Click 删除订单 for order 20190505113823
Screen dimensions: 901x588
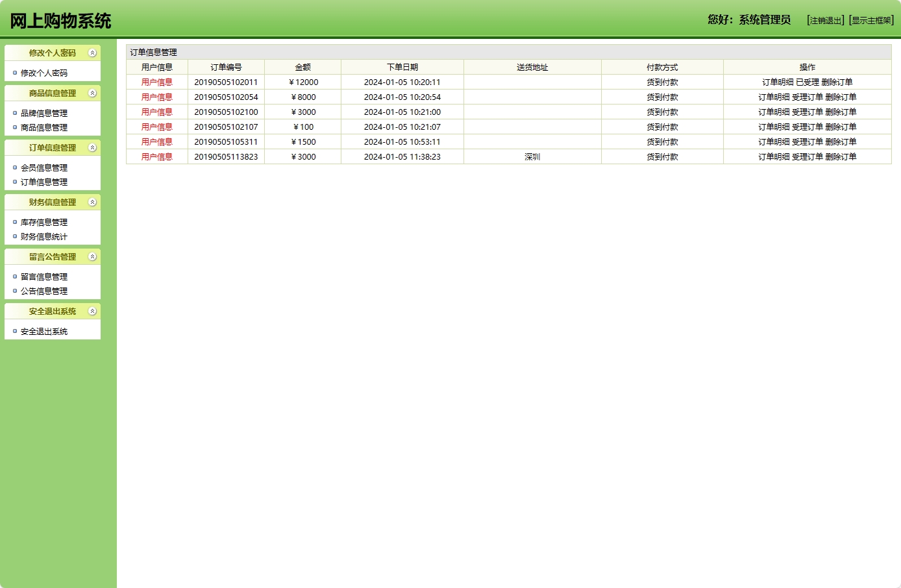[841, 157]
